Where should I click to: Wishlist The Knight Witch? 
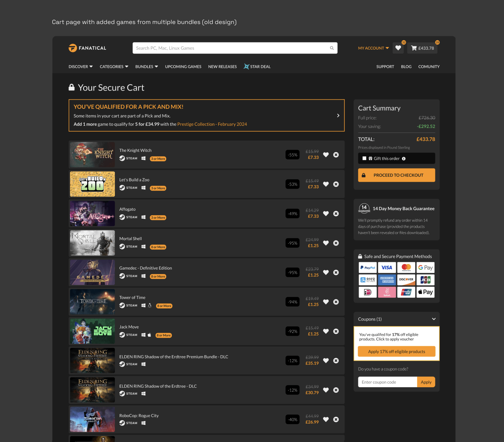coord(326,155)
